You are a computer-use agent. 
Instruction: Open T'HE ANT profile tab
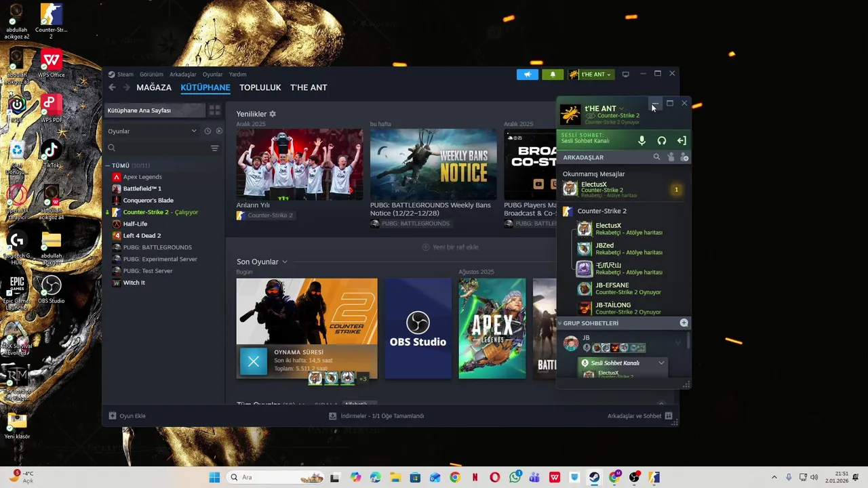[x=309, y=87]
